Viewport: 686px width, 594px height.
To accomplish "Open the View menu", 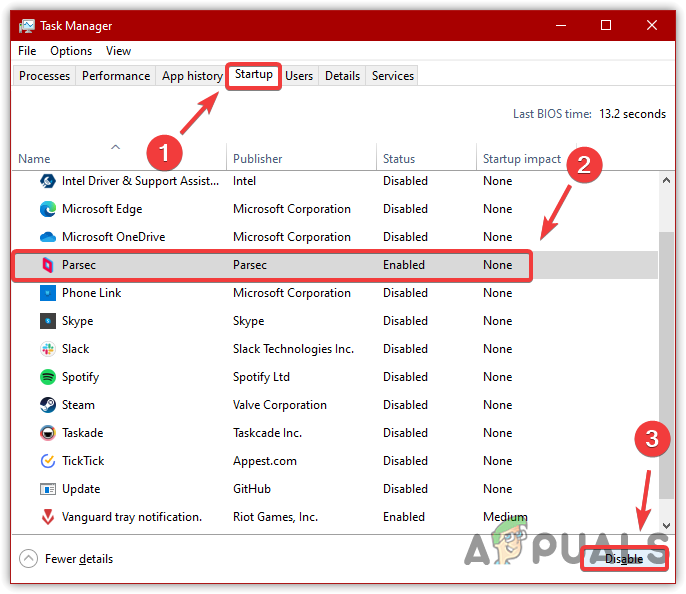I will pos(118,51).
